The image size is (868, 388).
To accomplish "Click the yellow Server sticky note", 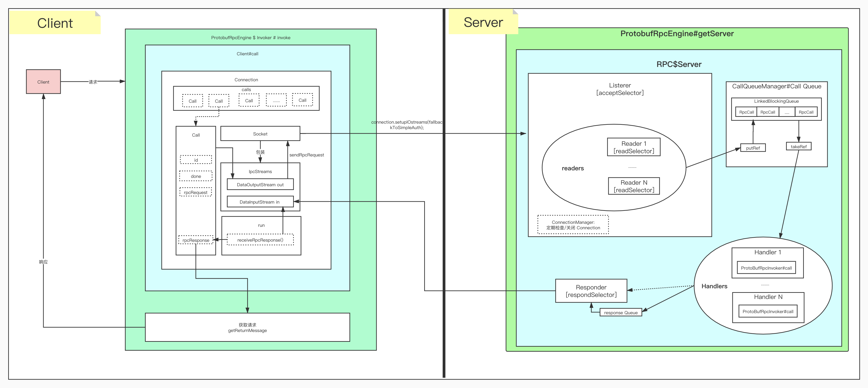I will pyautogui.click(x=483, y=22).
